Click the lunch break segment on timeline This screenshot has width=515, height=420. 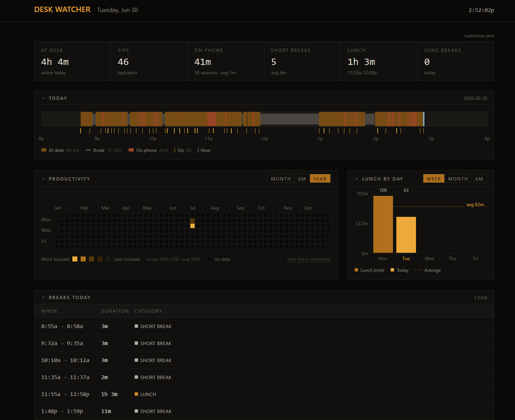[x=289, y=119]
